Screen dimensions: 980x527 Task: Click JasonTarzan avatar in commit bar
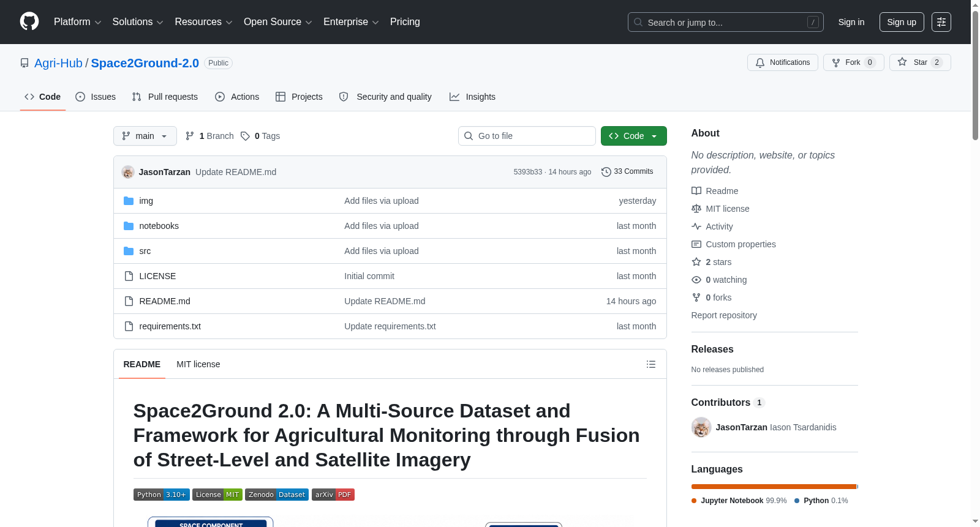[128, 172]
